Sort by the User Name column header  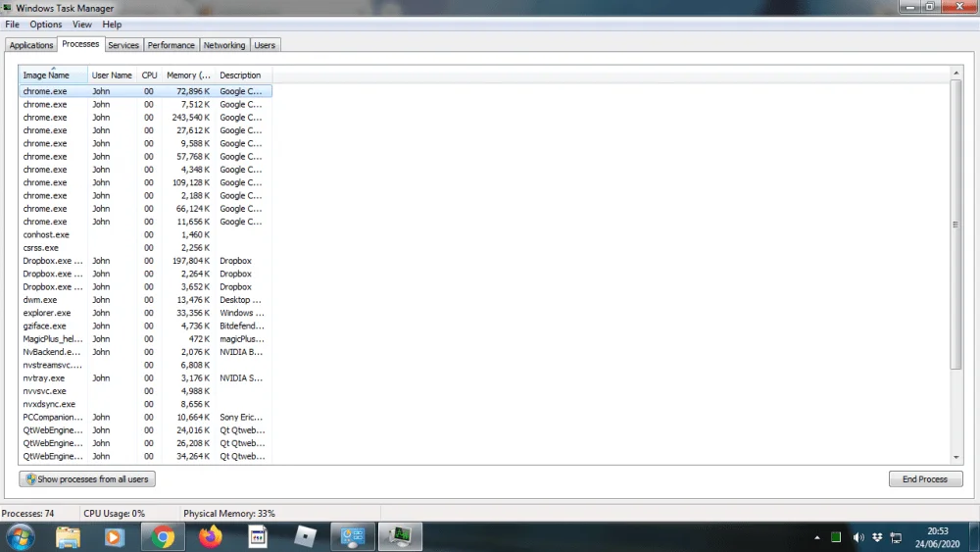click(112, 75)
